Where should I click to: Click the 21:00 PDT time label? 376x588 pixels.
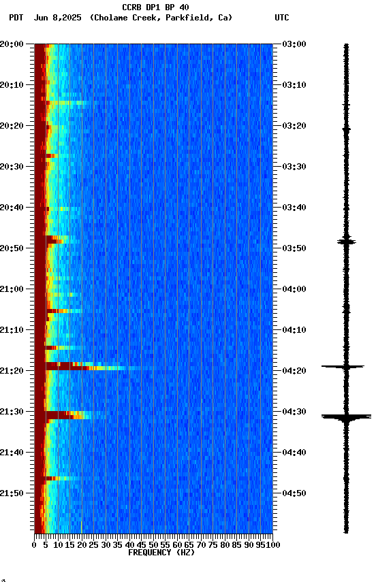coord(12,289)
